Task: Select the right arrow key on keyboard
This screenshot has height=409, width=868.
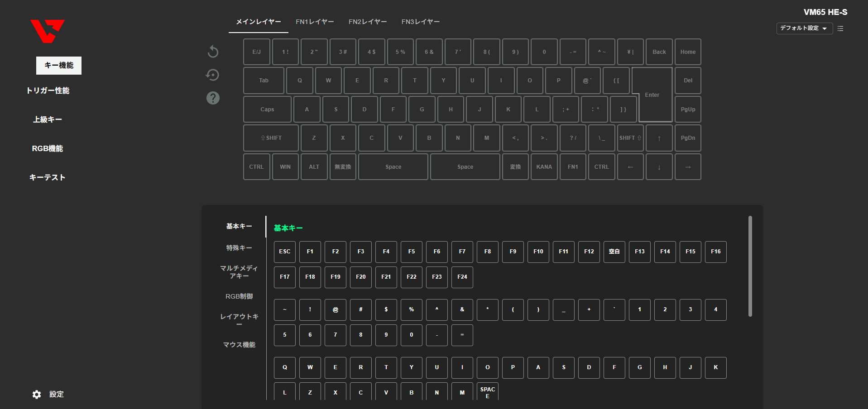Action: [687, 167]
